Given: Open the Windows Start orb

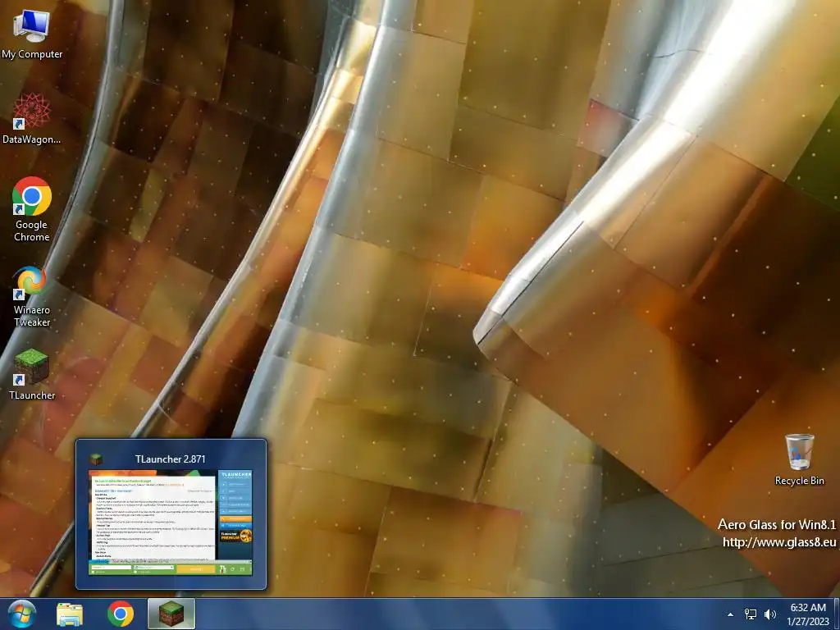Looking at the screenshot, I should [x=22, y=614].
